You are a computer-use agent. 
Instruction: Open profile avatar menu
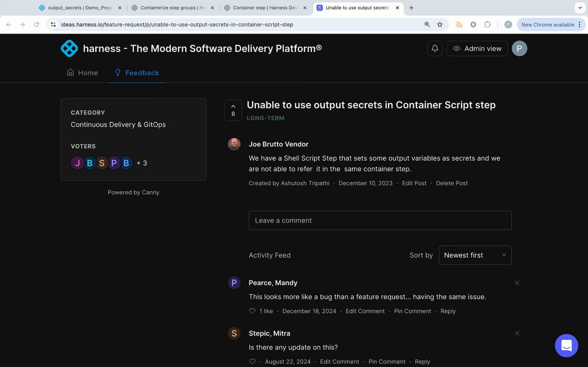tap(520, 49)
